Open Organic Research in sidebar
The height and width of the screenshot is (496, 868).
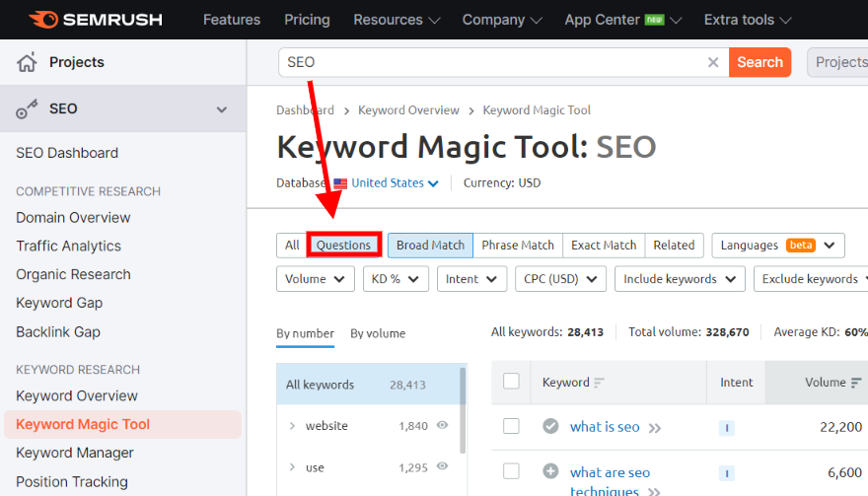pos(73,274)
